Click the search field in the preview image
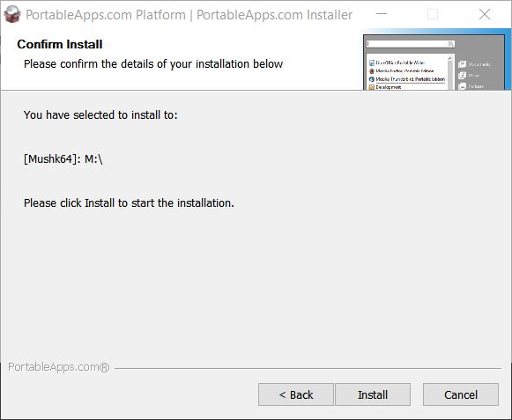 410,44
